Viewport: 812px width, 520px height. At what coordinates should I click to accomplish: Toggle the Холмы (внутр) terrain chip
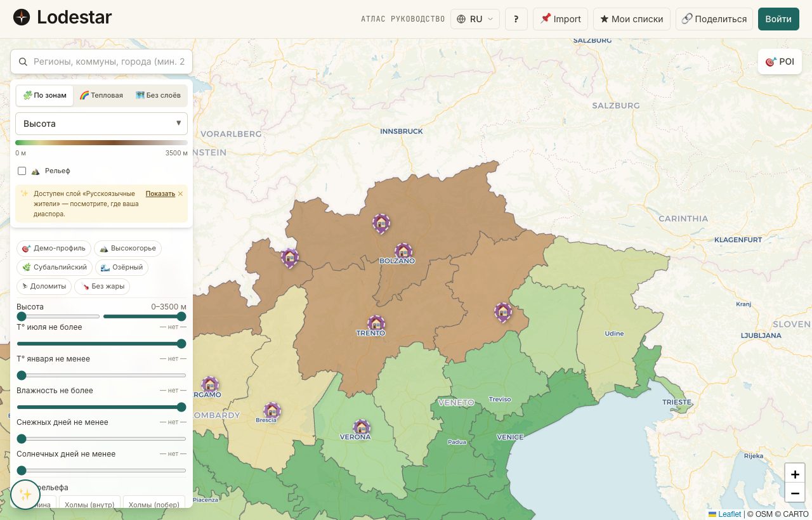89,504
